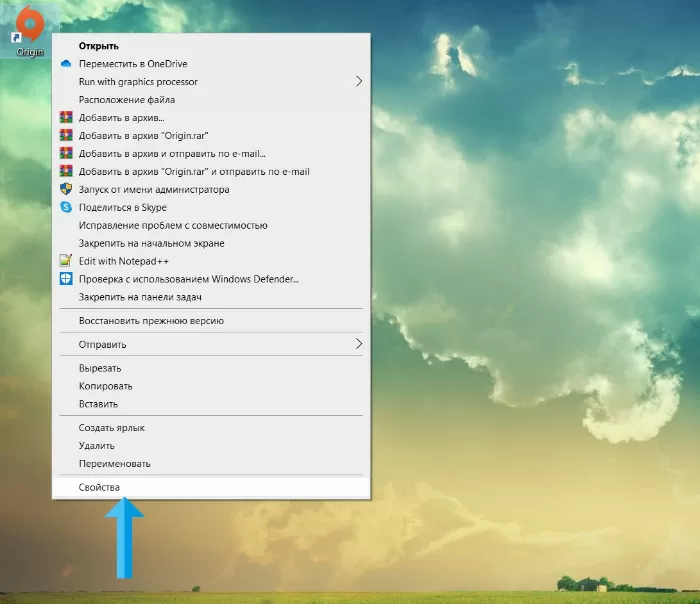Click the Windows Defender shield icon

pyautogui.click(x=66, y=279)
